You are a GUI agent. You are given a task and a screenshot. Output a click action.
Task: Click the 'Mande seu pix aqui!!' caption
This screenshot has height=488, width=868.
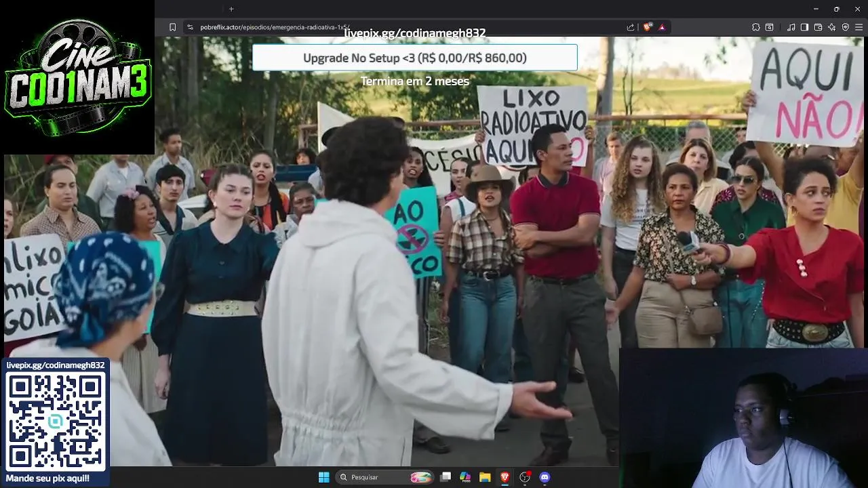click(47, 479)
